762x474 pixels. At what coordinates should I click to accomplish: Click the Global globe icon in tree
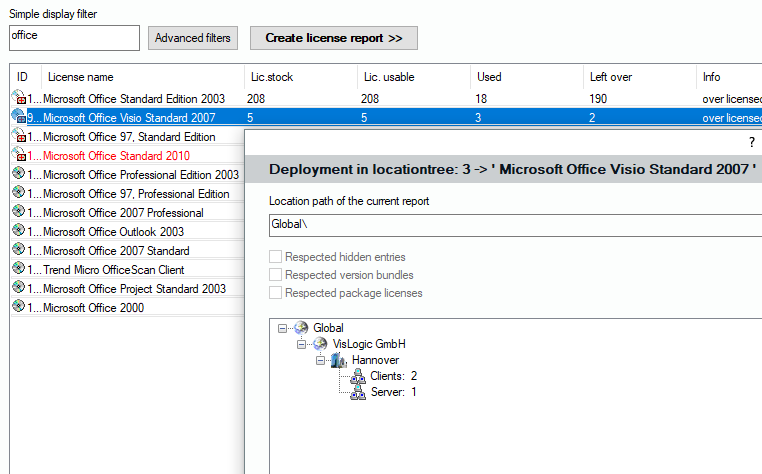[x=300, y=328]
